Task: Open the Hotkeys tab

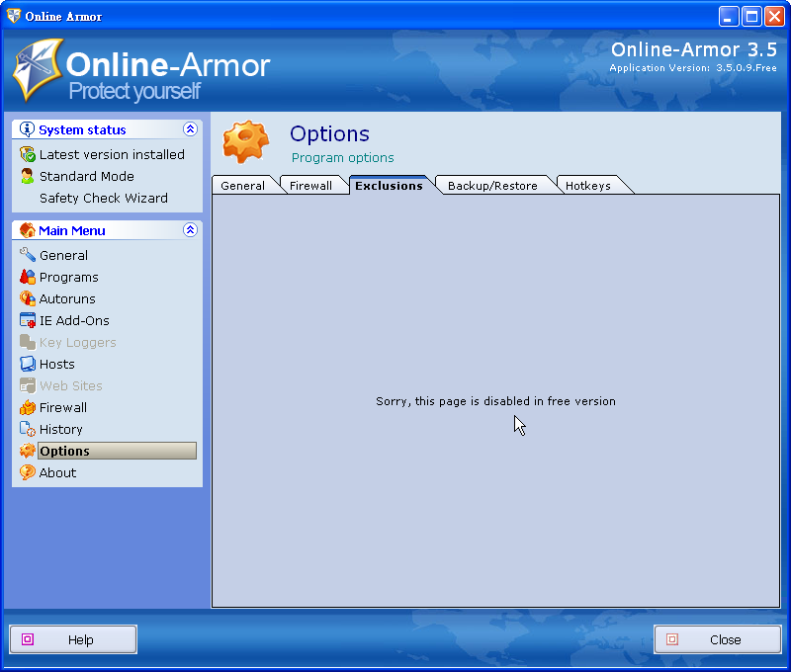Action: 590,185
